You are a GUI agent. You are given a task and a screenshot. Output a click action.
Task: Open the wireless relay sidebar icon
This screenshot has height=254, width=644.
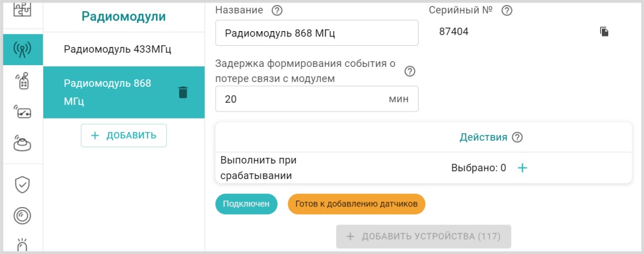pos(23,111)
